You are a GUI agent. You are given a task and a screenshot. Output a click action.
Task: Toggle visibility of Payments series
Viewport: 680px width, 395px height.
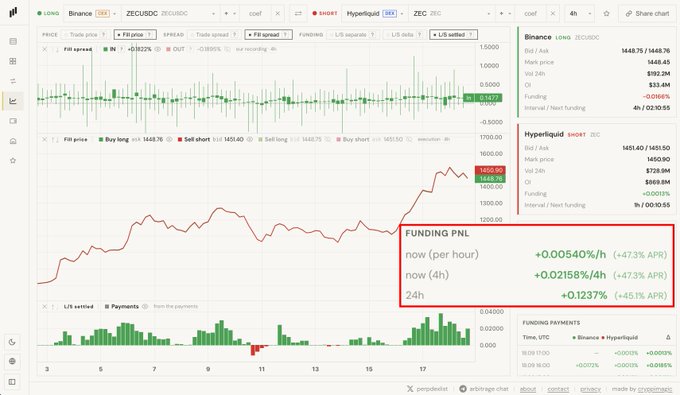[x=145, y=306]
